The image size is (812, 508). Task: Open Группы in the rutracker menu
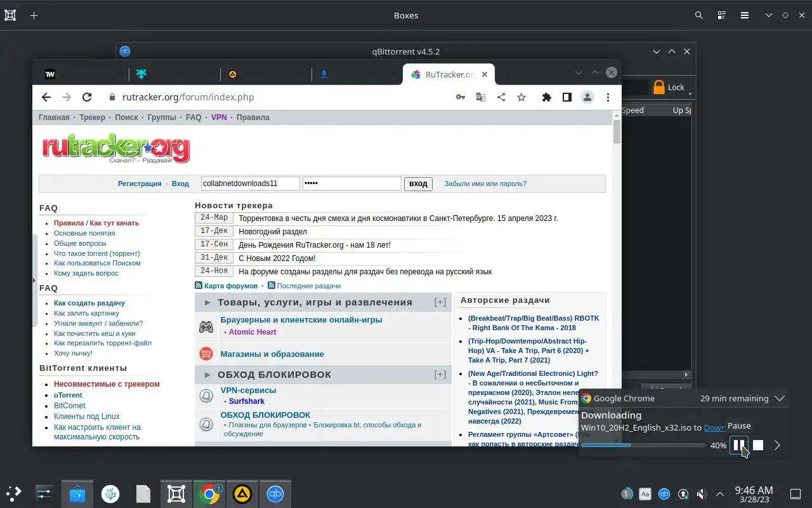(x=162, y=117)
